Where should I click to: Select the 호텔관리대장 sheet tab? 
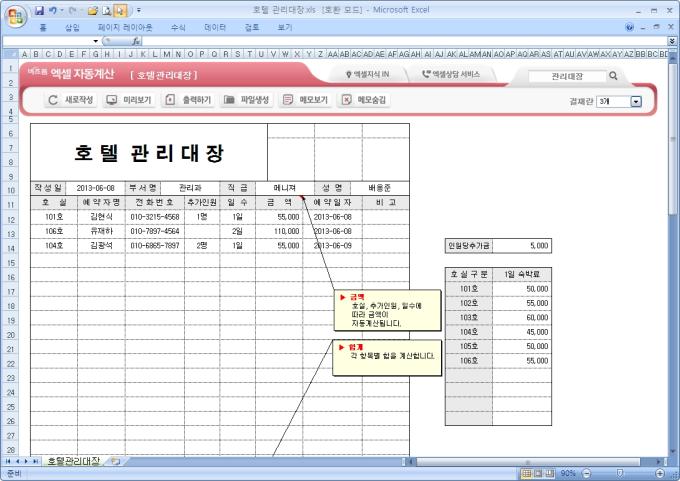pyautogui.click(x=72, y=461)
